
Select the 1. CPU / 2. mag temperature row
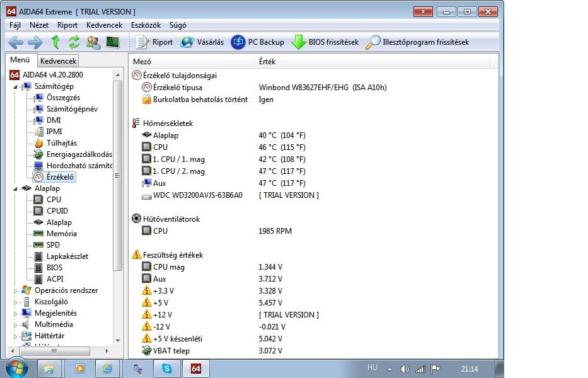click(x=224, y=171)
